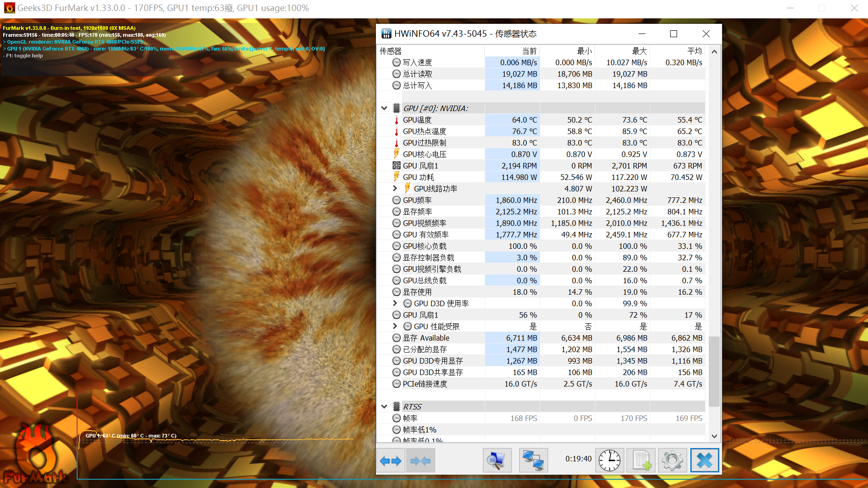This screenshot has width=868, height=488.
Task: Click the lightning icon beside GPU 功耗
Action: (397, 177)
